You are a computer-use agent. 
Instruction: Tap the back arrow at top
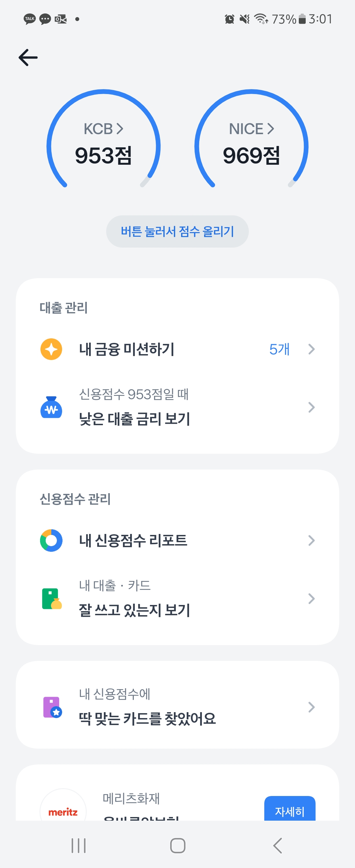tap(28, 57)
